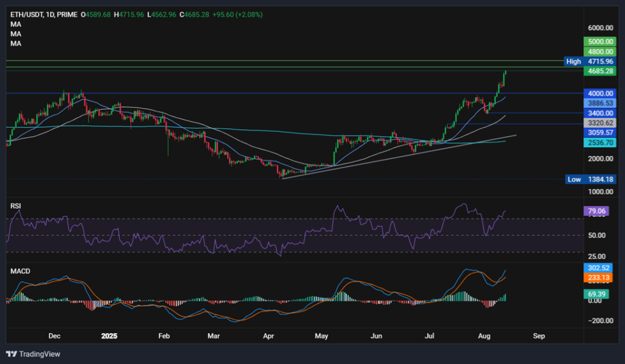Click the high value H4715.96 in header
The height and width of the screenshot is (364, 625).
pyautogui.click(x=129, y=15)
